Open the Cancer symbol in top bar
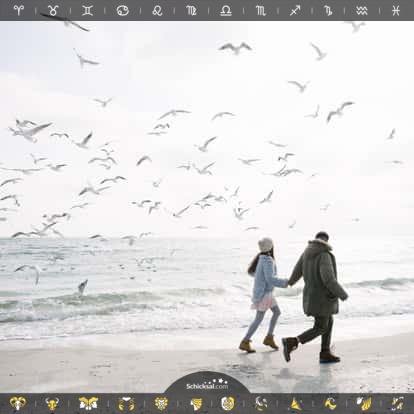The height and width of the screenshot is (414, 414). tap(123, 10)
